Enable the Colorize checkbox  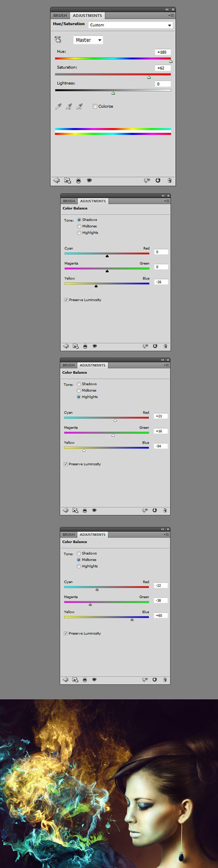95,106
